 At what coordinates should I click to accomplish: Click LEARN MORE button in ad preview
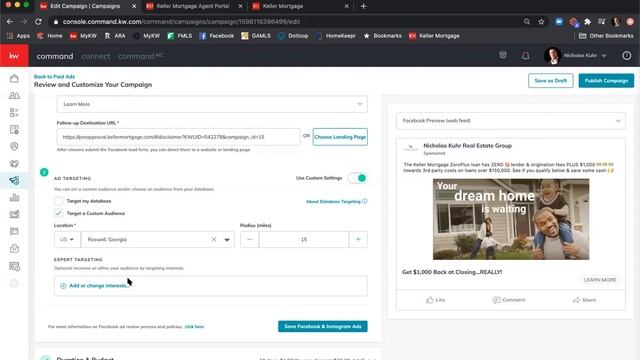[x=600, y=280]
